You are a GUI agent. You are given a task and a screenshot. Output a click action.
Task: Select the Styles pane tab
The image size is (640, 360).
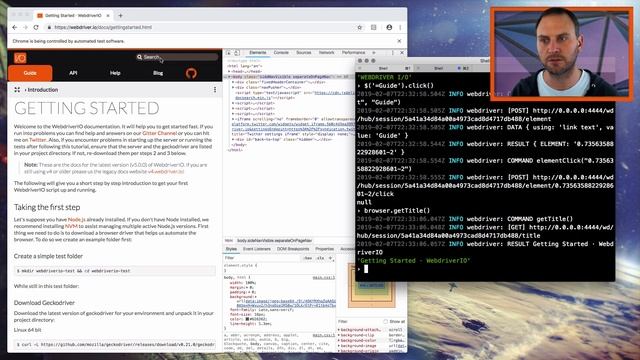(231, 249)
